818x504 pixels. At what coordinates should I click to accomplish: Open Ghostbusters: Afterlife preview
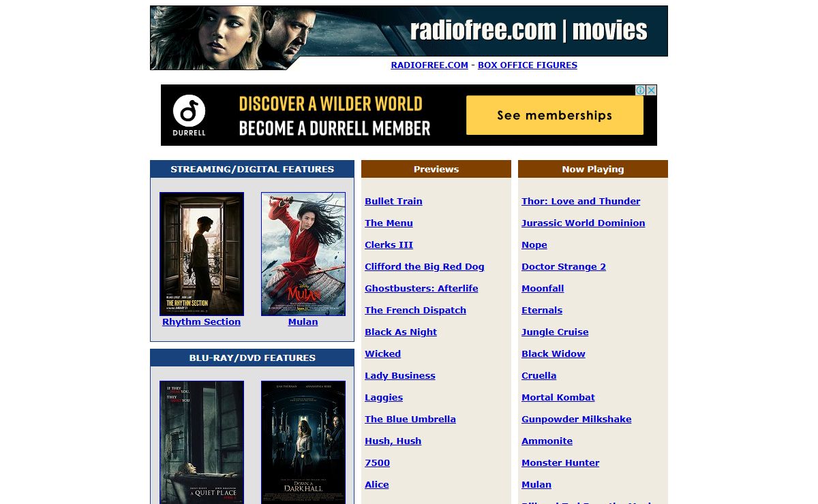pos(421,288)
